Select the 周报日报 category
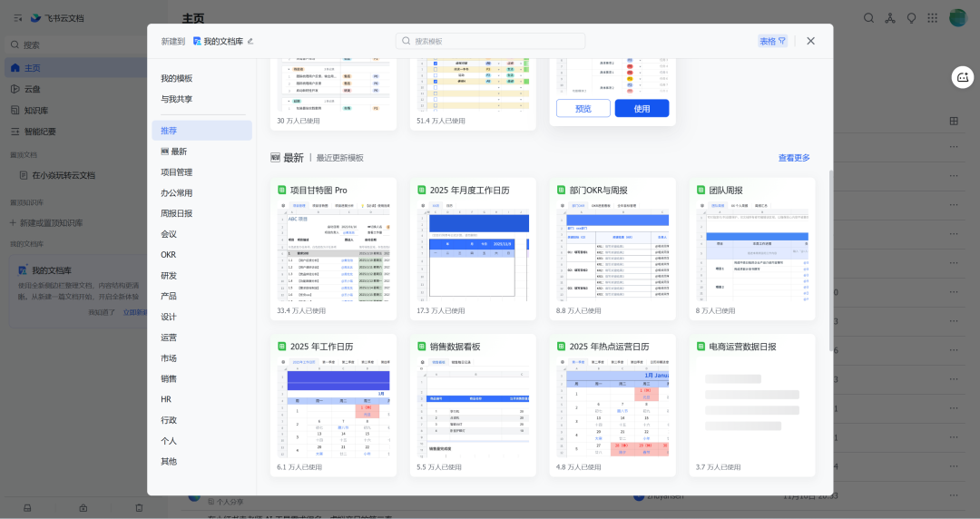Image resolution: width=980 pixels, height=519 pixels. (201, 213)
